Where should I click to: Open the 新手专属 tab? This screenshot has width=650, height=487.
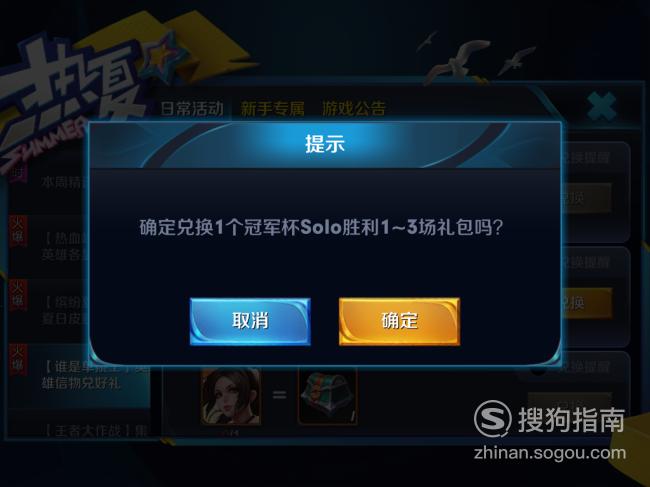[272, 109]
